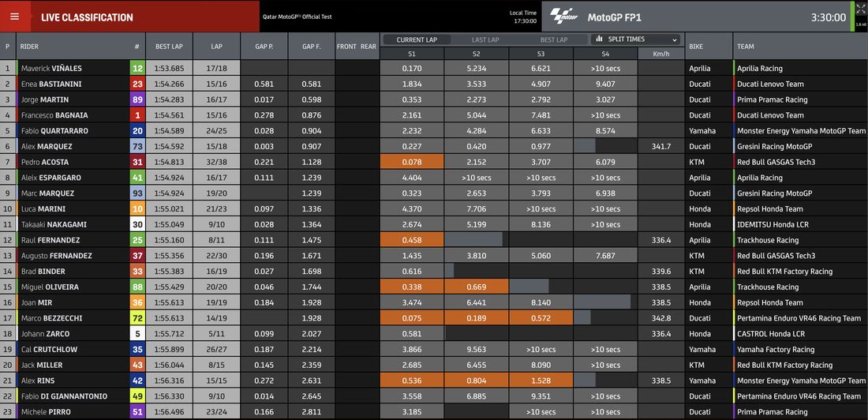The width and height of the screenshot is (868, 420).
Task: Switch to Current Lap tab
Action: pos(417,40)
